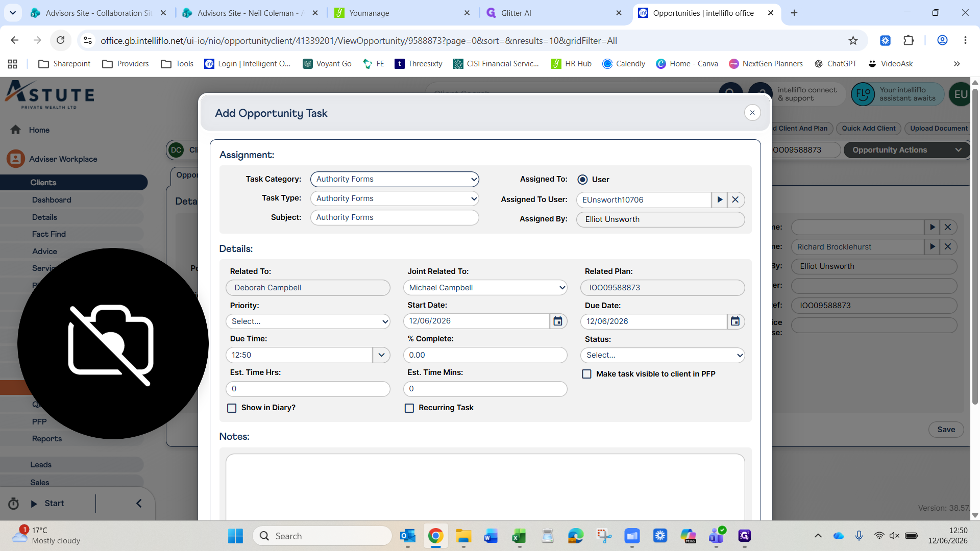Viewport: 980px width, 551px height.
Task: Open Chrome extensions puzzle icon
Action: click(909, 40)
